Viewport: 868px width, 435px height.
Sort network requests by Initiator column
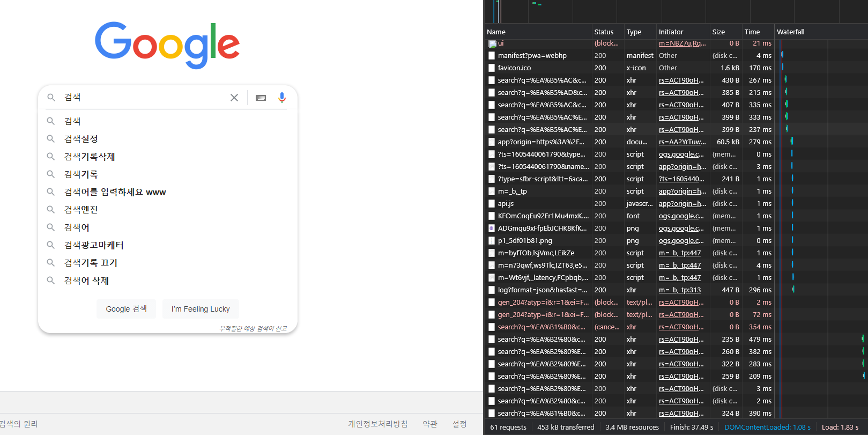point(683,32)
